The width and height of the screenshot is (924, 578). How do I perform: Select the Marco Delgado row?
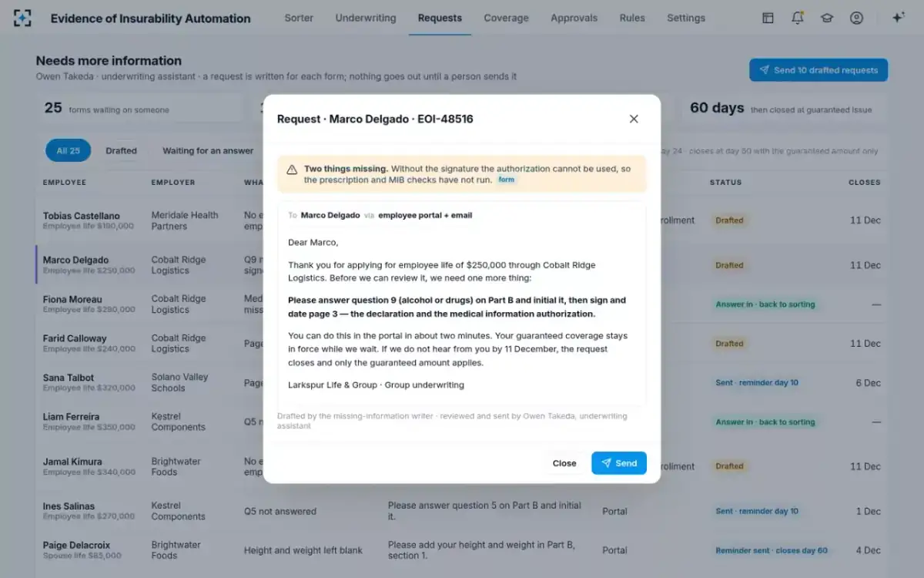(x=462, y=265)
